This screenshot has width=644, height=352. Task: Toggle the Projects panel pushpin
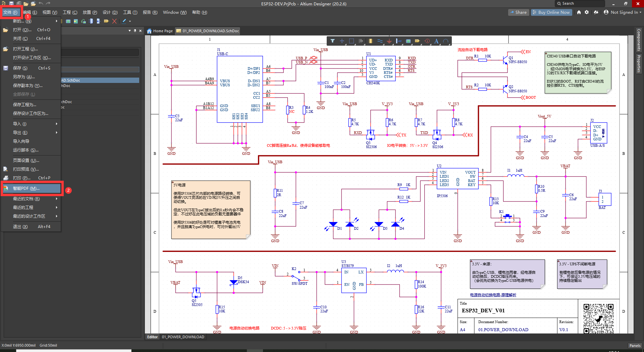pyautogui.click(x=135, y=31)
